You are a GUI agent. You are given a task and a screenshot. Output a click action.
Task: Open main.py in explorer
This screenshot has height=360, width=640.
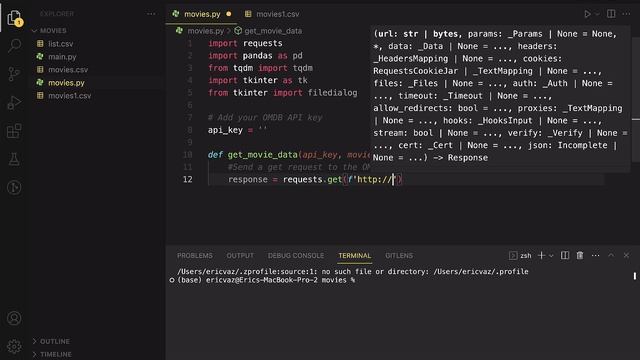(62, 57)
